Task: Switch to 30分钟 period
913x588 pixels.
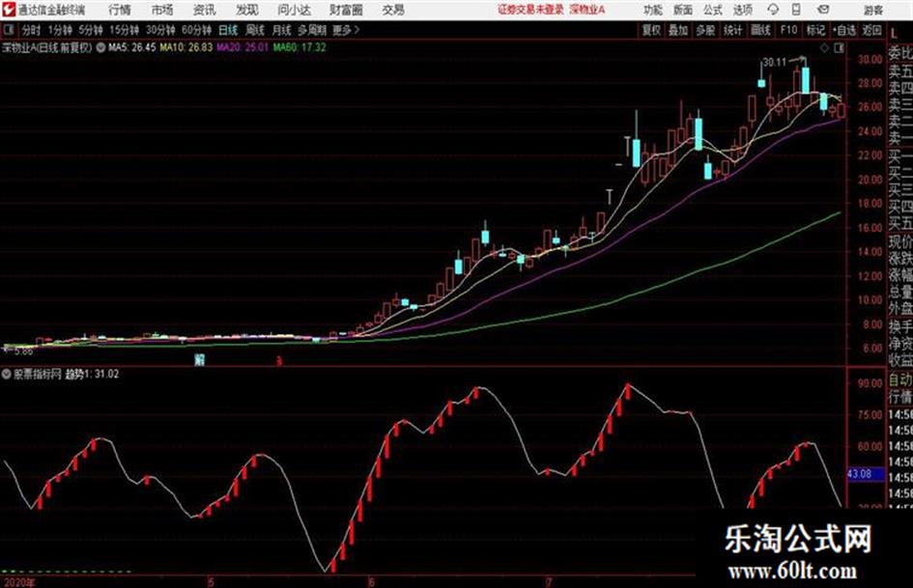Action: coord(160,30)
